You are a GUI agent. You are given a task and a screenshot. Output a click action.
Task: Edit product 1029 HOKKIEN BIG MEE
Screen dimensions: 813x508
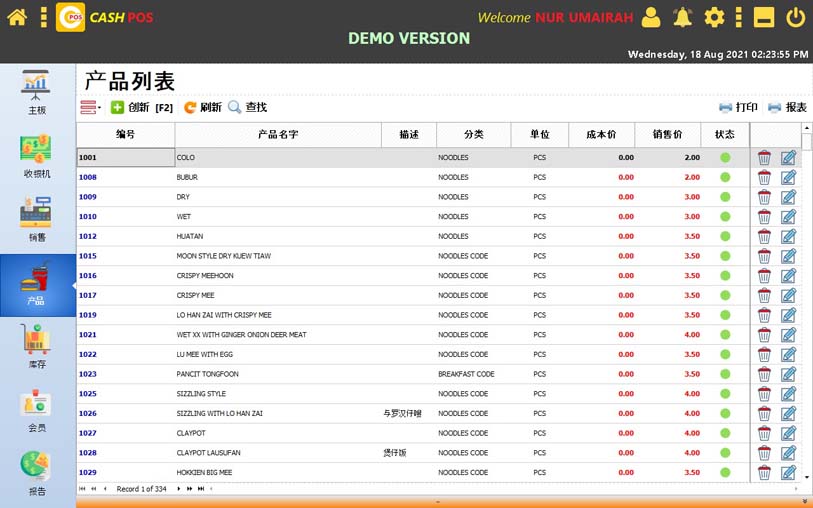point(788,473)
